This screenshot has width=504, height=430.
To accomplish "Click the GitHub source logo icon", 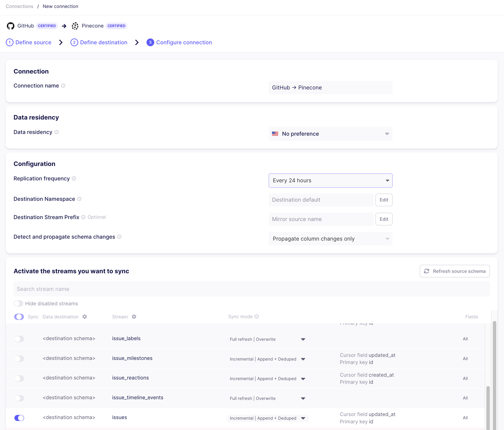I will coord(11,26).
